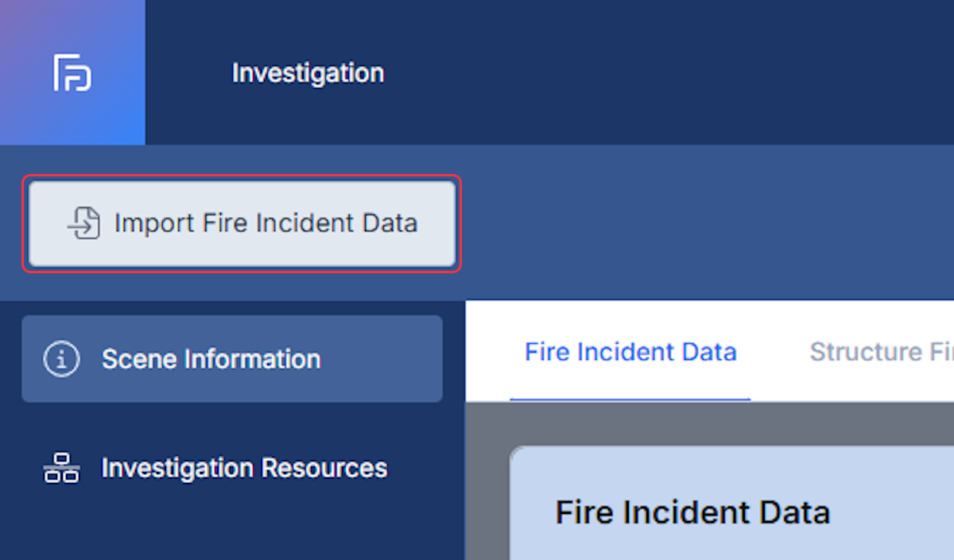Select the gradient logo tile

(x=72, y=72)
